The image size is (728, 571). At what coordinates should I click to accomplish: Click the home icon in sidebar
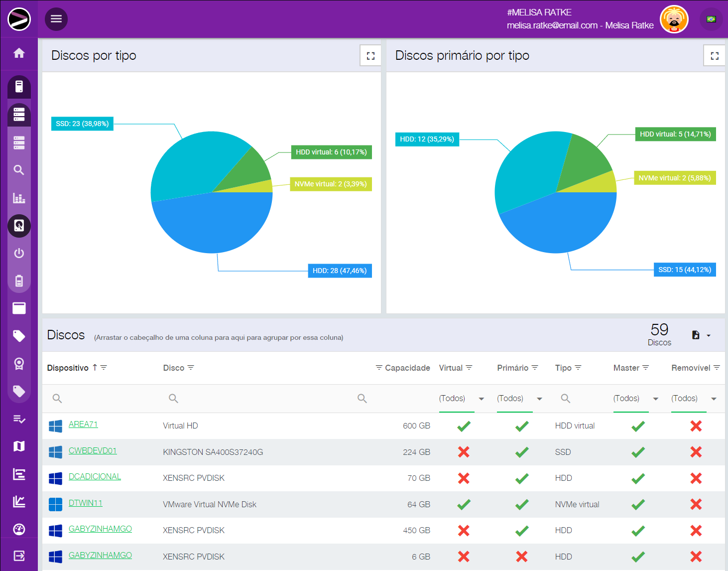click(19, 53)
